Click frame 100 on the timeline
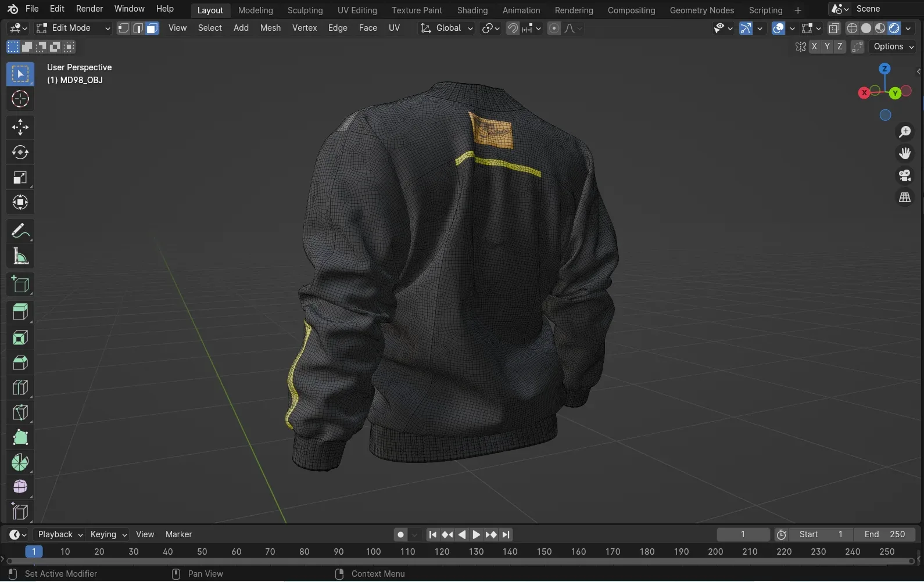Viewport: 924px width, 582px height. (373, 552)
